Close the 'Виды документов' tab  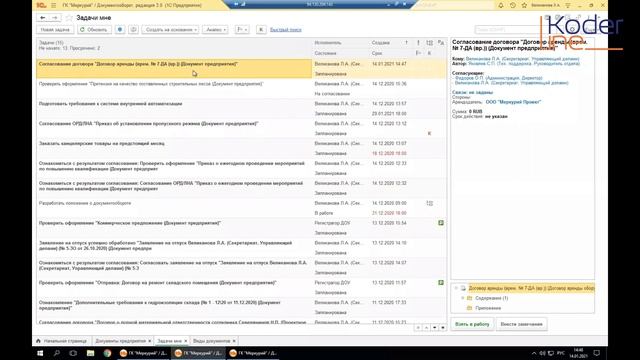tap(234, 341)
